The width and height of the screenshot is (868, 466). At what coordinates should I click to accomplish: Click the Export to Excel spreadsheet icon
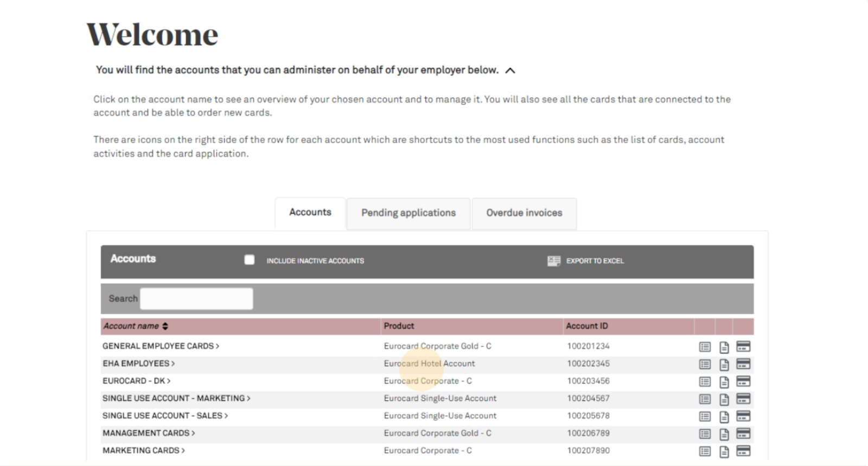pos(553,261)
